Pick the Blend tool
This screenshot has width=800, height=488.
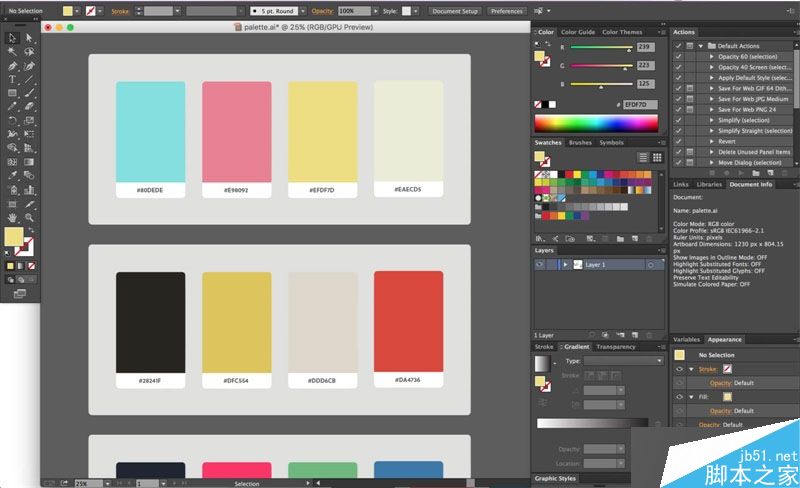(x=29, y=175)
